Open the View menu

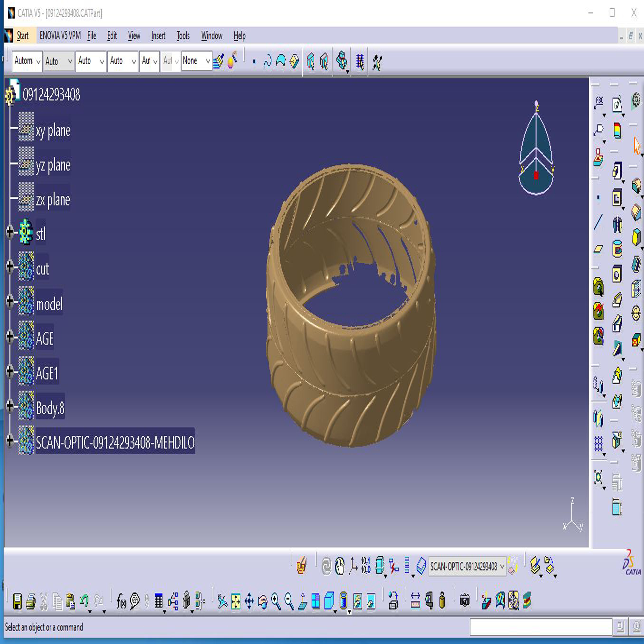[134, 36]
